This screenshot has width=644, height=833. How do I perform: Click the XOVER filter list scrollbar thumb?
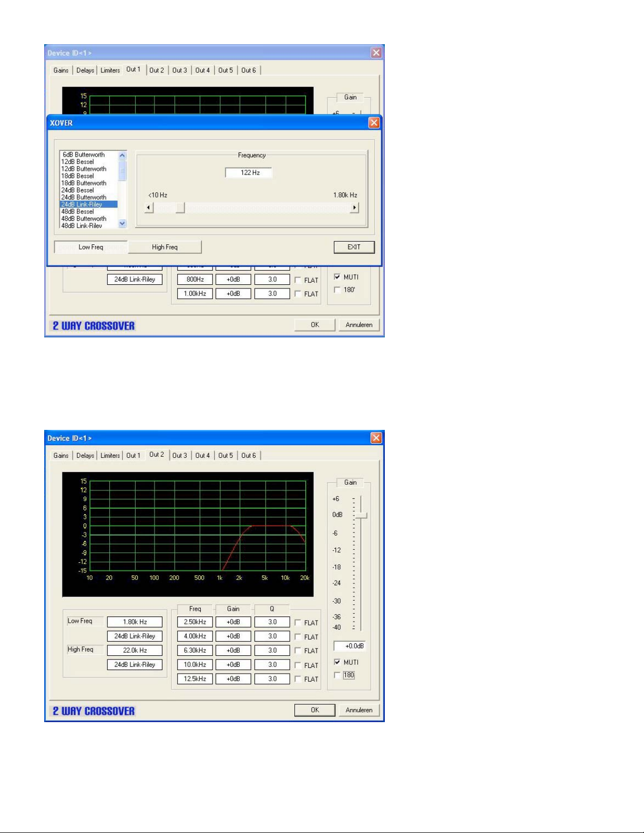pos(122,170)
